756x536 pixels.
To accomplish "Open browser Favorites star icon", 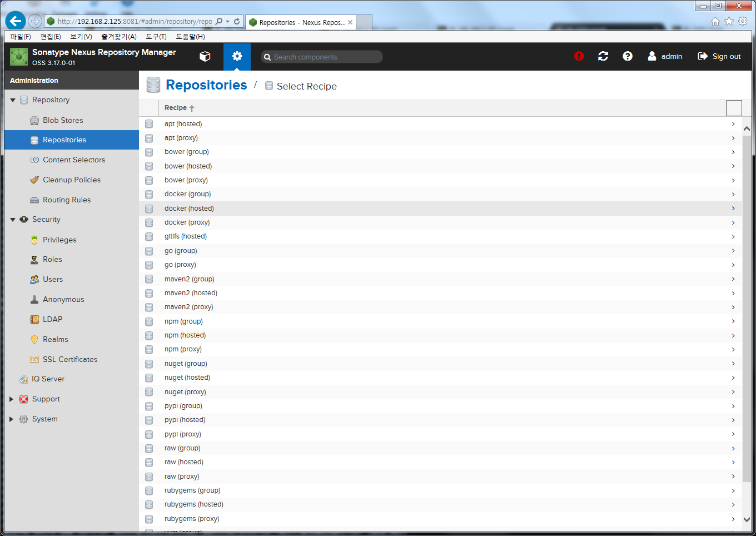I will pos(729,21).
